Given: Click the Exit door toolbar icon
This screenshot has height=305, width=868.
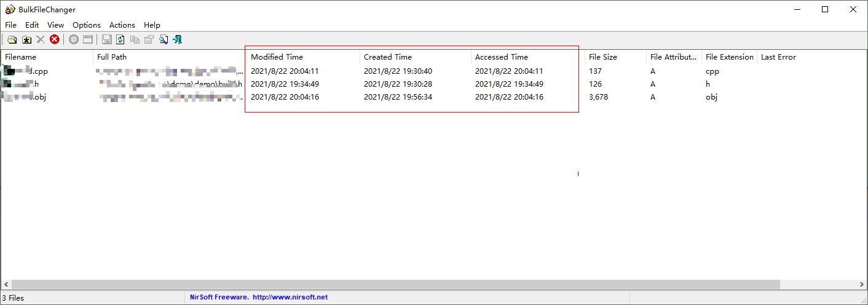Looking at the screenshot, I should [x=178, y=40].
